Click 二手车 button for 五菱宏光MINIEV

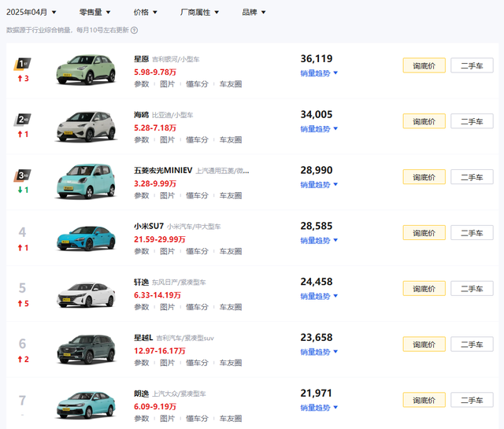coord(472,177)
